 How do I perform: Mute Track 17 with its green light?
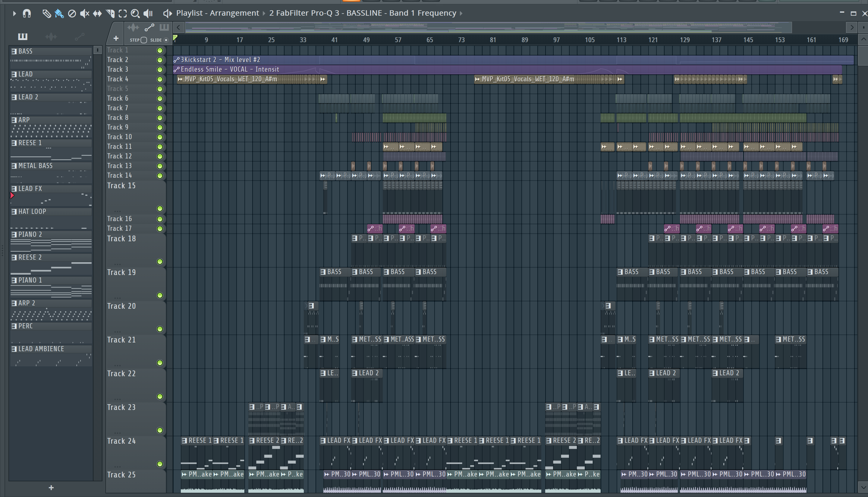[159, 229]
